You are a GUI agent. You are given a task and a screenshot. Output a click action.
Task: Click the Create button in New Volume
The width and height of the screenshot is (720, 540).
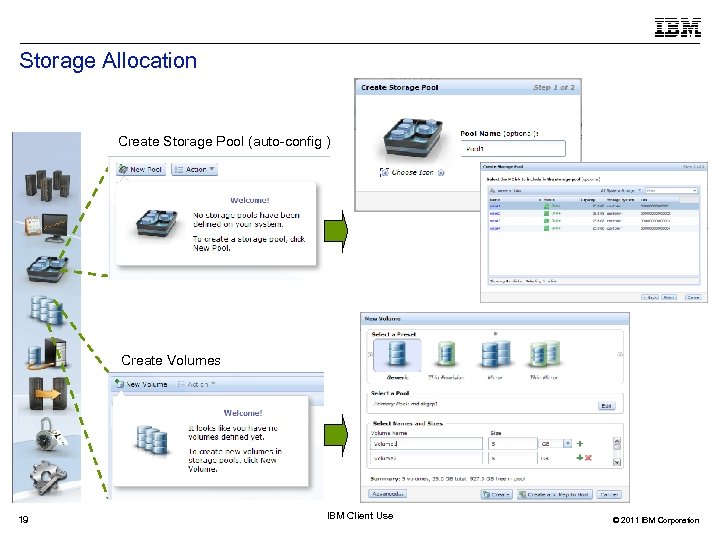tap(496, 495)
